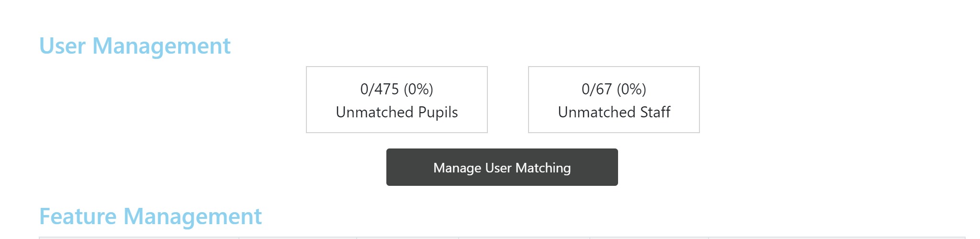Click the word Pupils in the left box
Screen dimensions: 980x239
tap(438, 112)
